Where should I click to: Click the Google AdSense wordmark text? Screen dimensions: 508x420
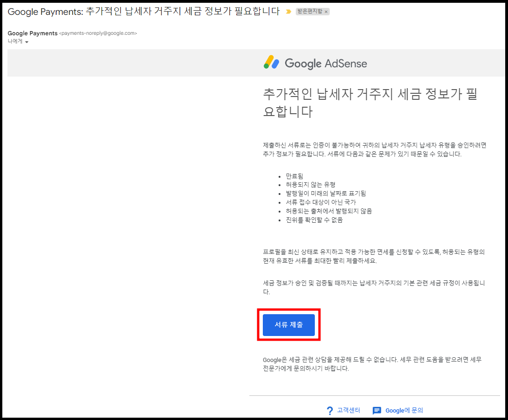click(x=326, y=64)
